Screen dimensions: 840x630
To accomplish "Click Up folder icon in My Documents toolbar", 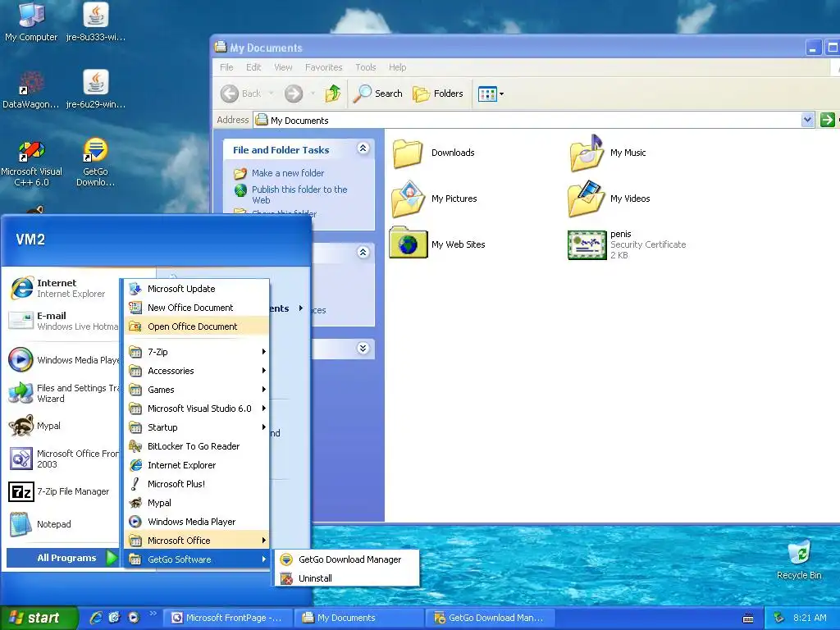I will [333, 94].
